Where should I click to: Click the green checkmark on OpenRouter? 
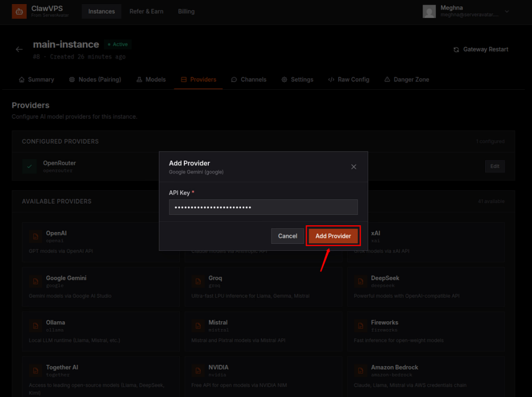click(x=29, y=166)
